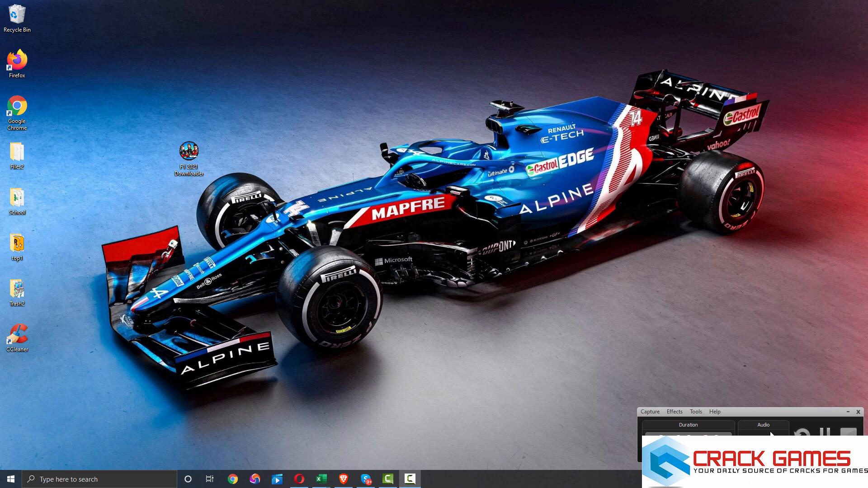The image size is (868, 488).
Task: Open Excel from the taskbar
Action: click(x=321, y=479)
